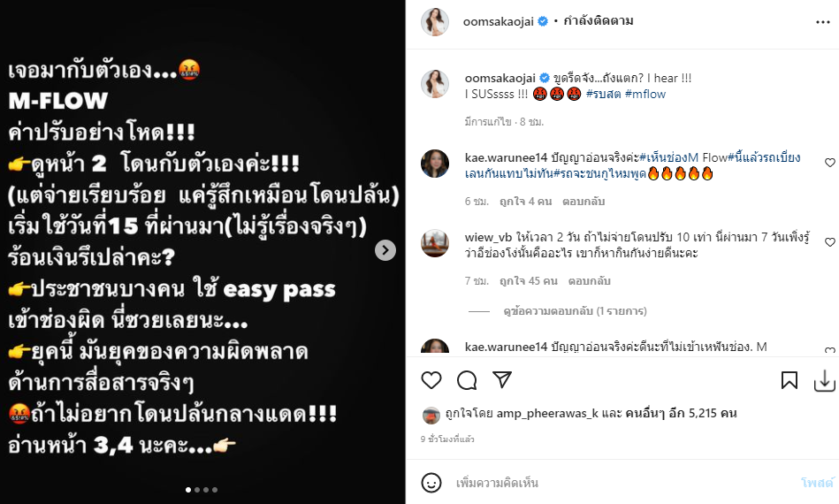
Task: Like kae.warunee14's first comment
Action: [830, 163]
